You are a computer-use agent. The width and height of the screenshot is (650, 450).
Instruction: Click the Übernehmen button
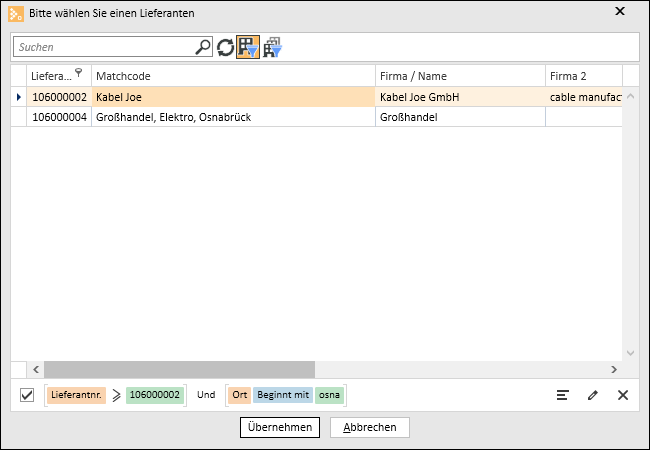[280, 427]
